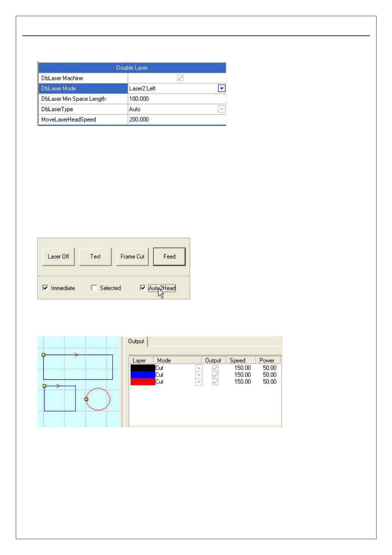Viewport: 392px width, 555px height.
Task: Select the black layer color swatch
Action: [x=142, y=368]
